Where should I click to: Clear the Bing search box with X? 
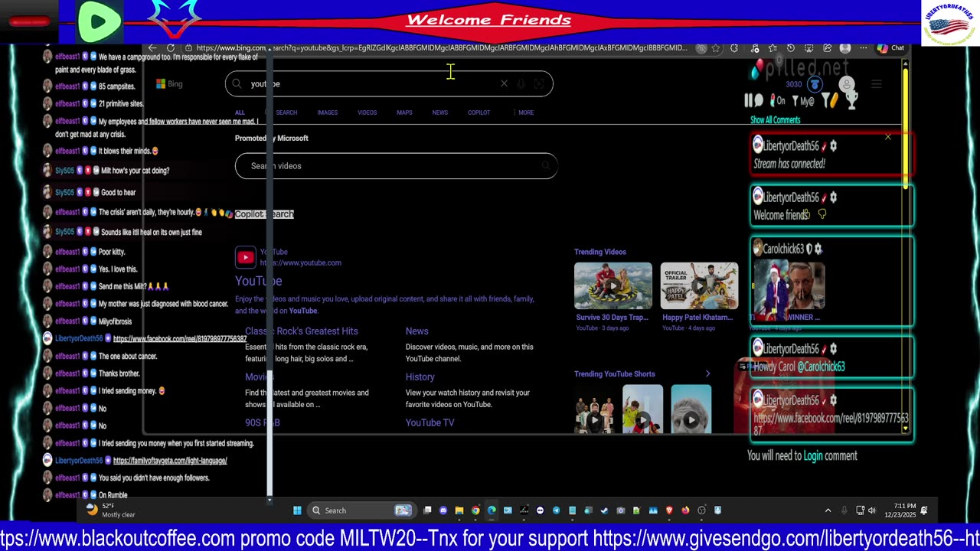coord(504,83)
